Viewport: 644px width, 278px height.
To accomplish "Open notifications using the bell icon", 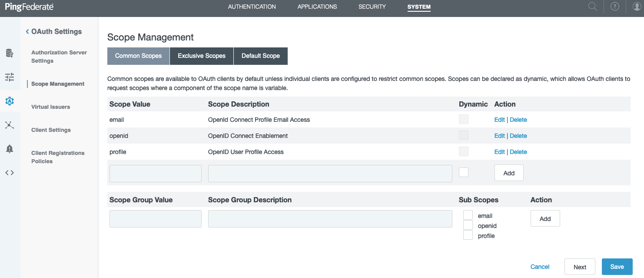I will (10, 149).
